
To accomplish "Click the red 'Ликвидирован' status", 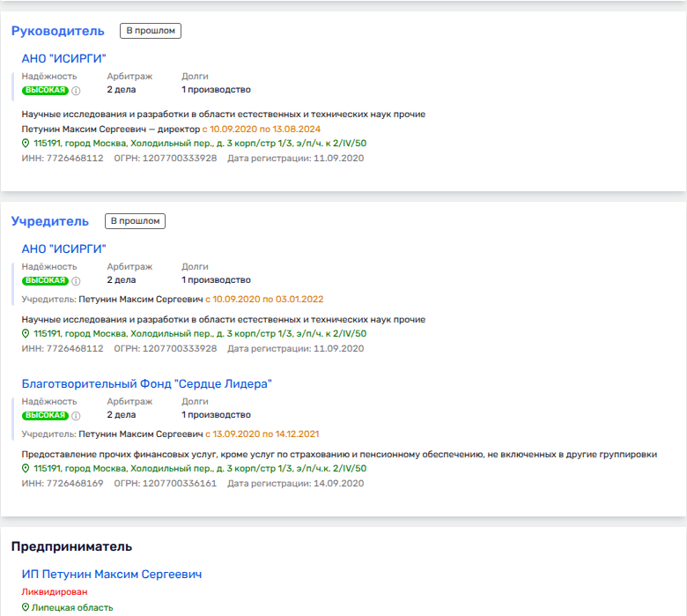I will tap(55, 592).
